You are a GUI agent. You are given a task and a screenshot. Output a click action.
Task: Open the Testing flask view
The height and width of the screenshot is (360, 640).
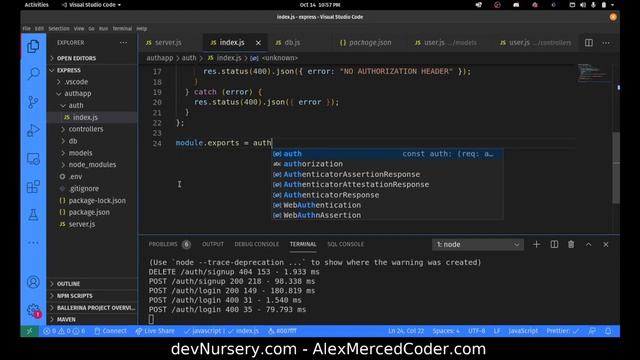click(33, 215)
